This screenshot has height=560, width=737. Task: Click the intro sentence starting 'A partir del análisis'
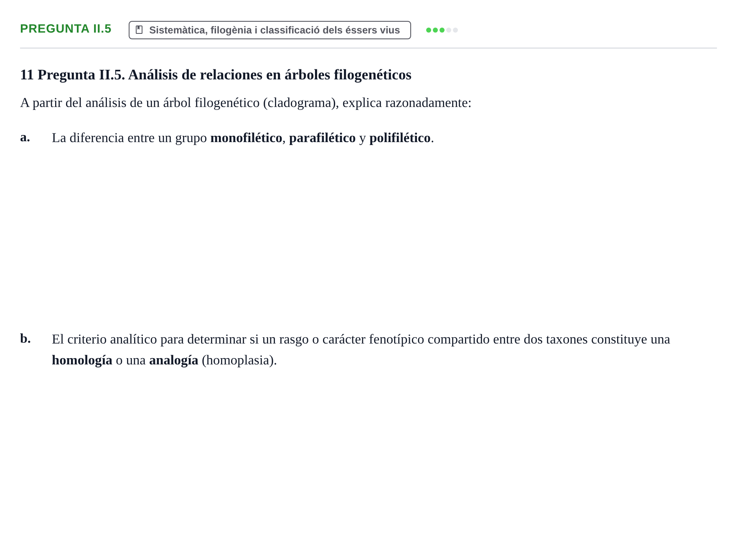pos(246,103)
